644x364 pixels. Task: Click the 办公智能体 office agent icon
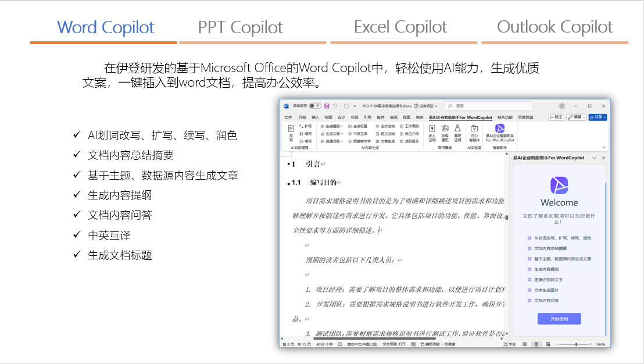(474, 133)
